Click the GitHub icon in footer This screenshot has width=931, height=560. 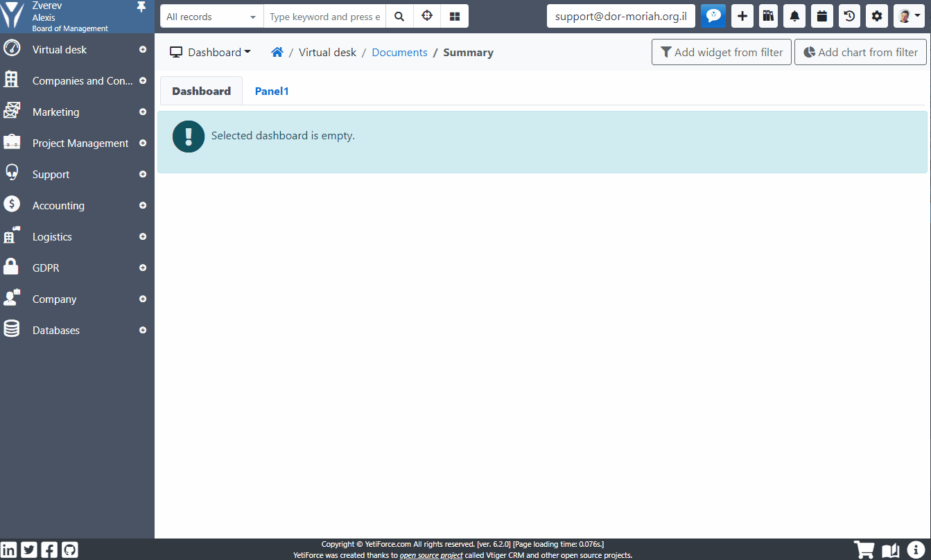click(69, 549)
